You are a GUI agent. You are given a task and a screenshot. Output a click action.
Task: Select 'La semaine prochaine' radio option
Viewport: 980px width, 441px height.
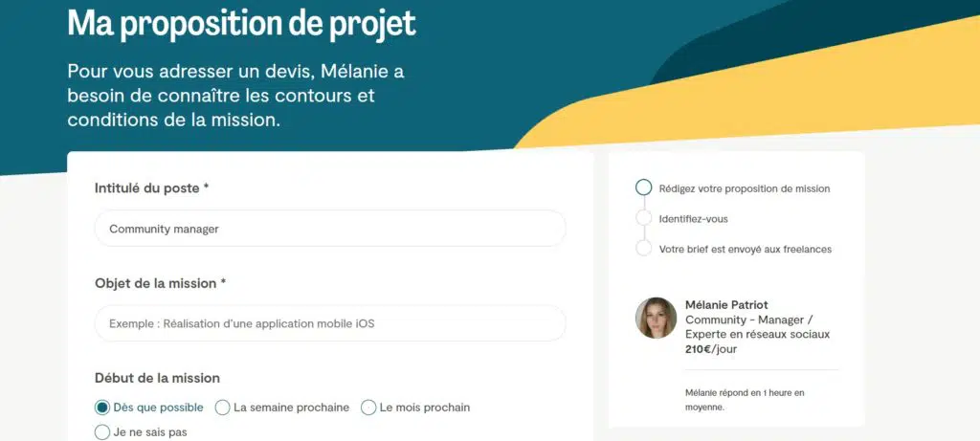coord(223,408)
